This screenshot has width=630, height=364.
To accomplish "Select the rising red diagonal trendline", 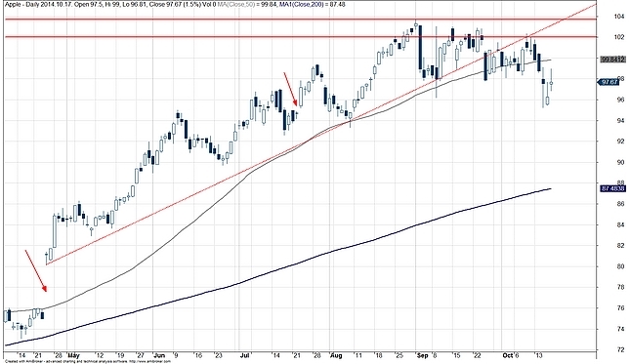I will (321, 135).
